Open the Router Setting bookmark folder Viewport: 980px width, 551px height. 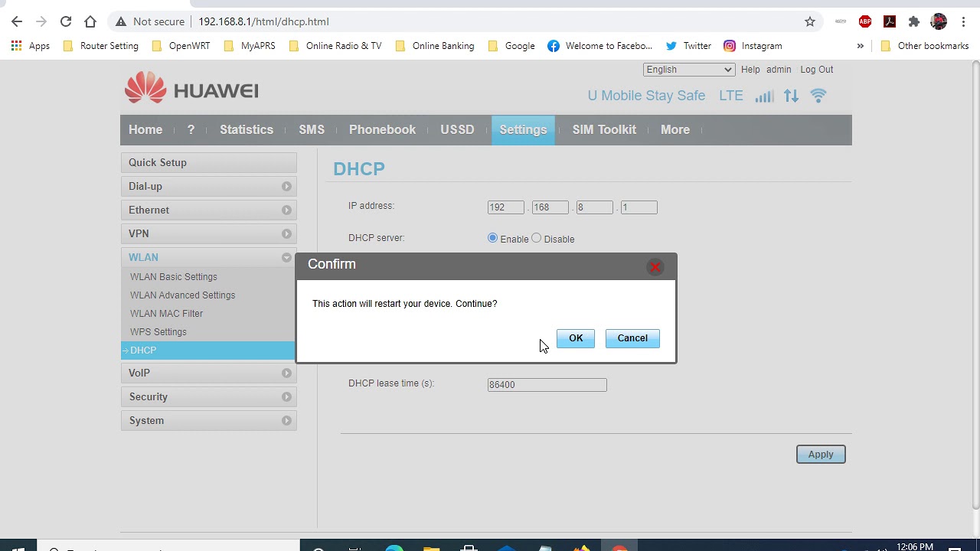tap(100, 46)
